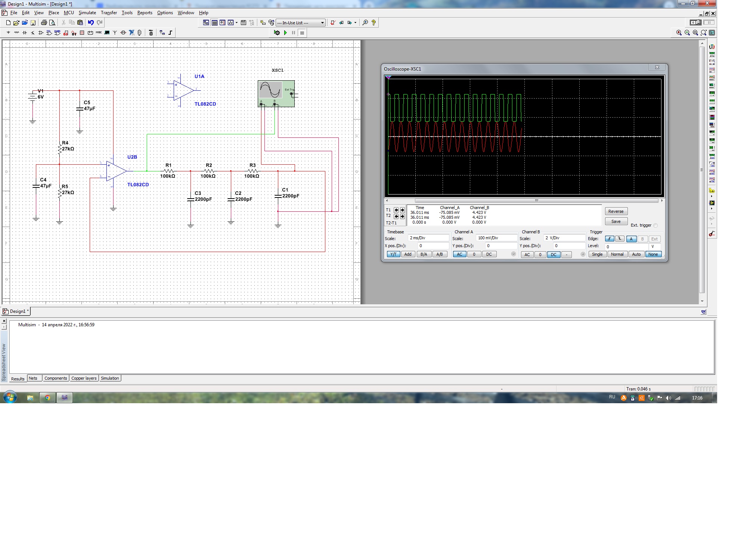
Task: Run the simulation with green play button
Action: (285, 33)
